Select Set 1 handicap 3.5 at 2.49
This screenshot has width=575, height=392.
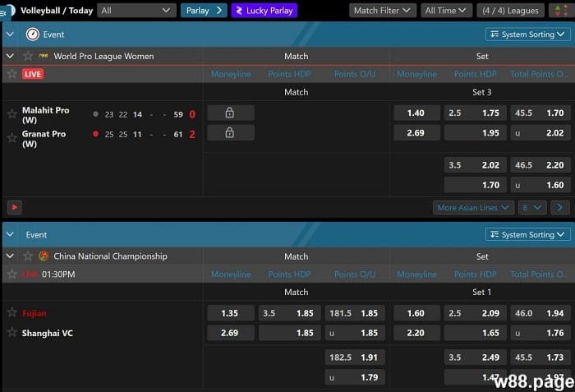tap(476, 357)
